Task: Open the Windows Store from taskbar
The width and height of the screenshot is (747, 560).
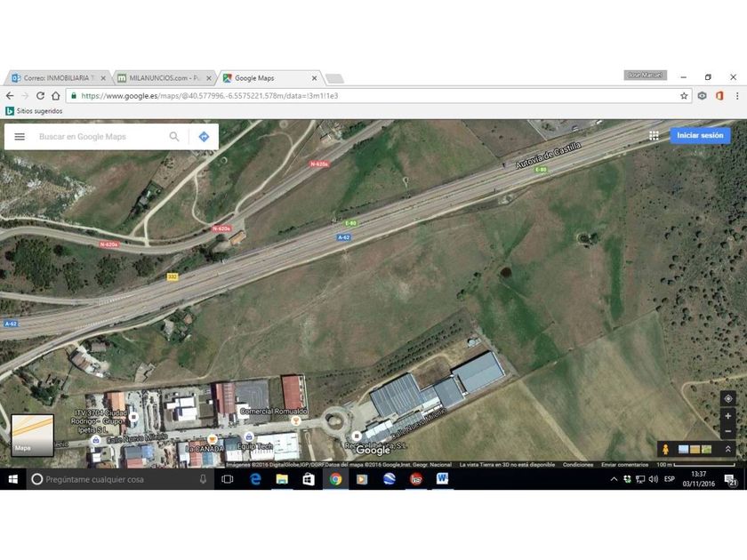Action: (x=309, y=479)
